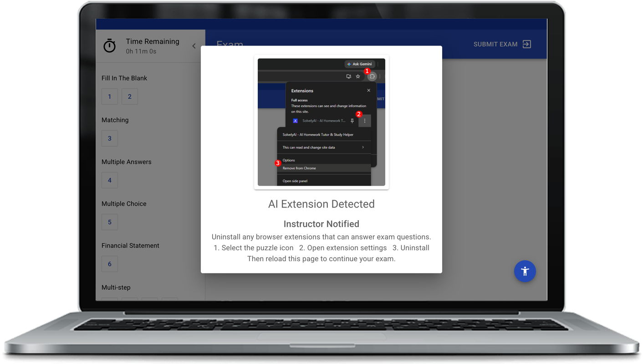
Task: Open the accessibility options button
Action: 525,271
